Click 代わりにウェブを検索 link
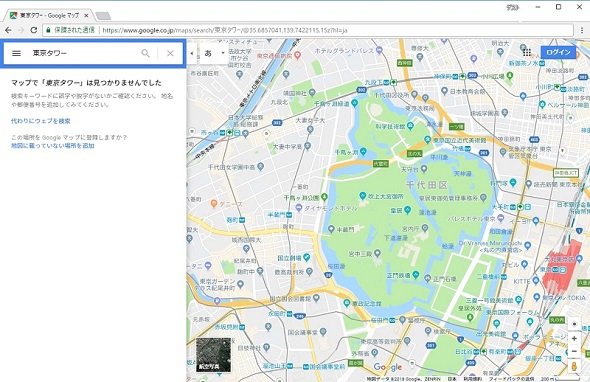This screenshot has height=382, width=590. 41,121
